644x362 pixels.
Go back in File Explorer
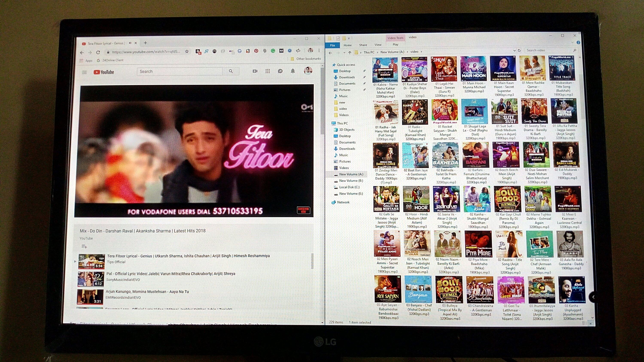point(330,53)
